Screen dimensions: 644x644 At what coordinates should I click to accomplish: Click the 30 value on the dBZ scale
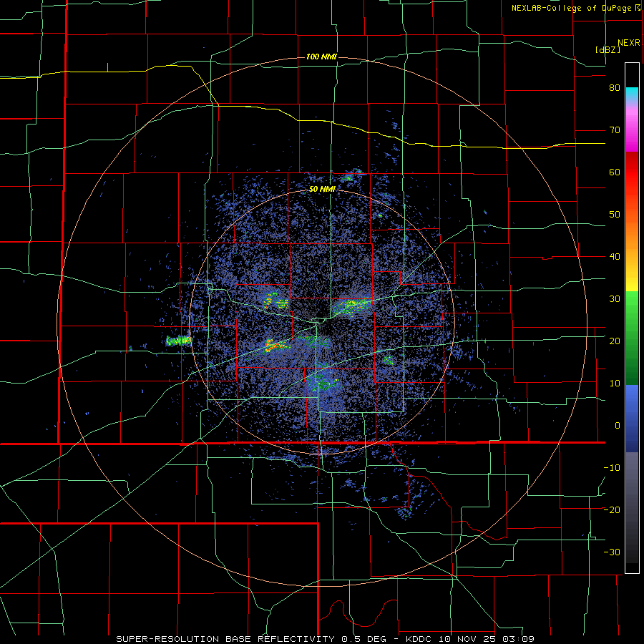pos(615,299)
